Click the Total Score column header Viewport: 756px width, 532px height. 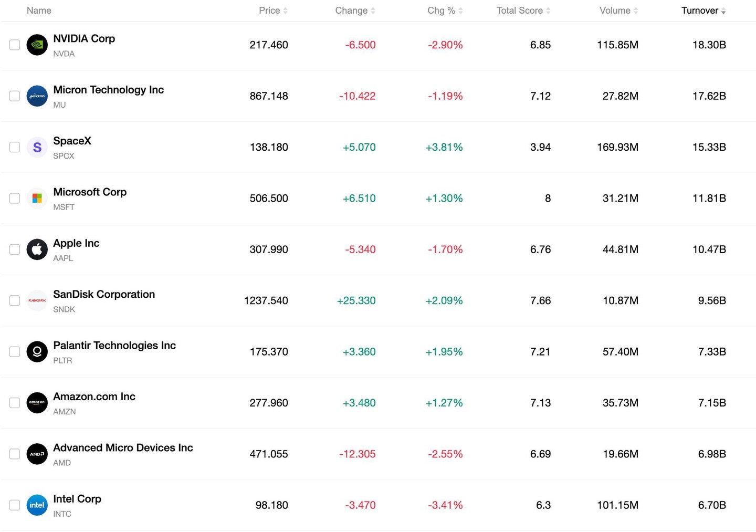pyautogui.click(x=523, y=11)
